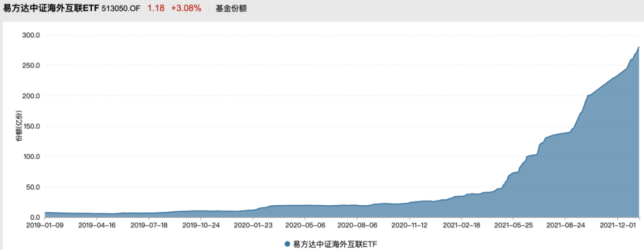This screenshot has height=250, width=644.
Task: Click the +3.08% change value
Action: click(x=186, y=8)
